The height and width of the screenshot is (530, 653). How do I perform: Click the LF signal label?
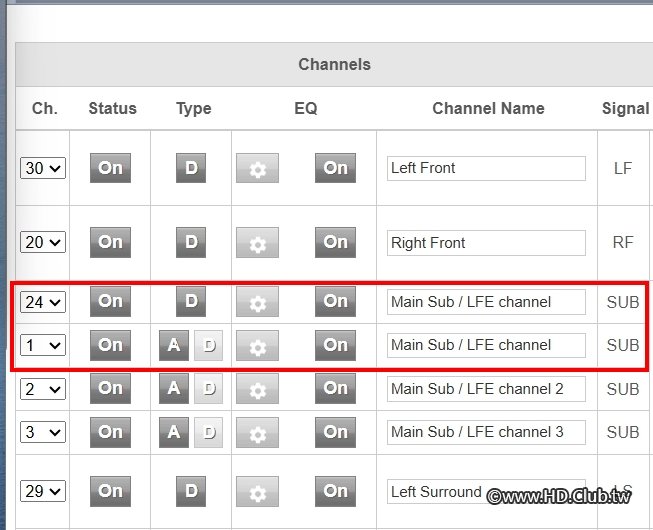pyautogui.click(x=623, y=168)
